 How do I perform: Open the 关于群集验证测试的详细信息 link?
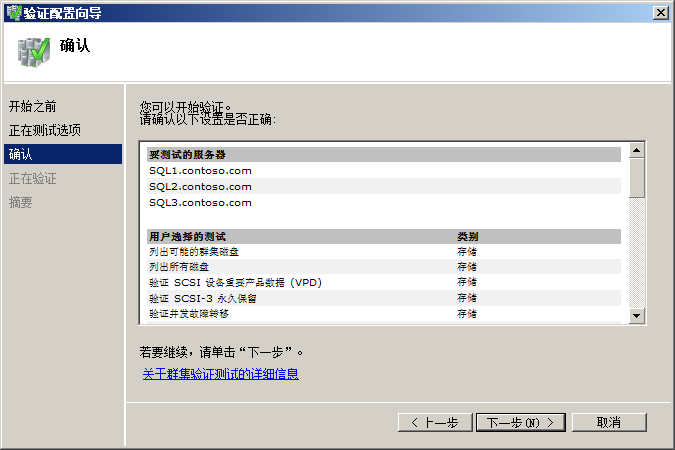click(x=220, y=373)
